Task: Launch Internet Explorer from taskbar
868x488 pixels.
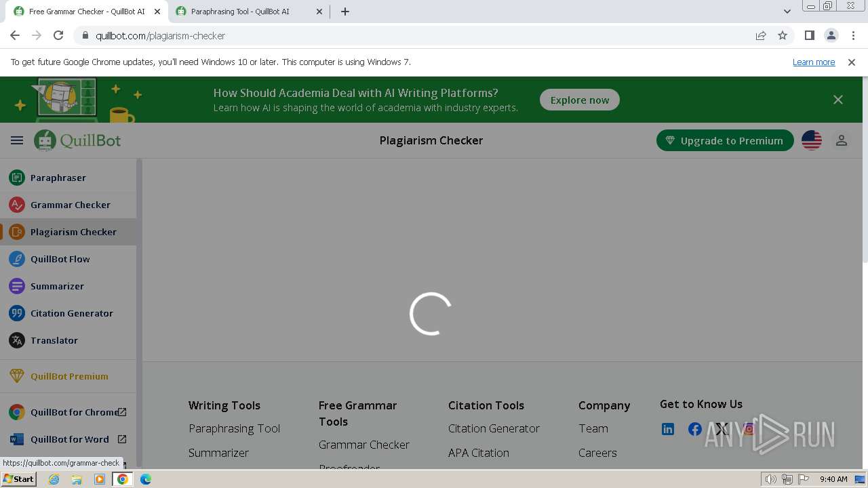Action: click(x=54, y=479)
